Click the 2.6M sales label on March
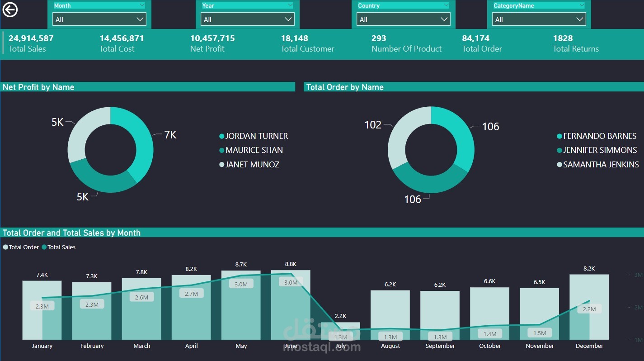 (x=141, y=297)
